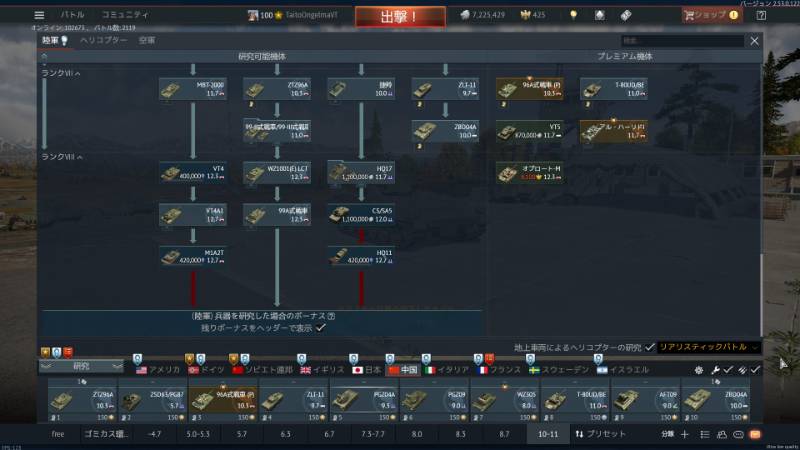
Task: Open the gear settings icon by nations
Action: [x=699, y=370]
